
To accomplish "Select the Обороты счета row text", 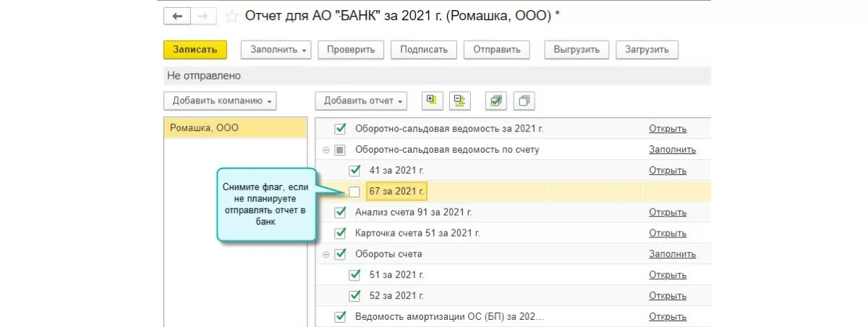I will pyautogui.click(x=388, y=254).
